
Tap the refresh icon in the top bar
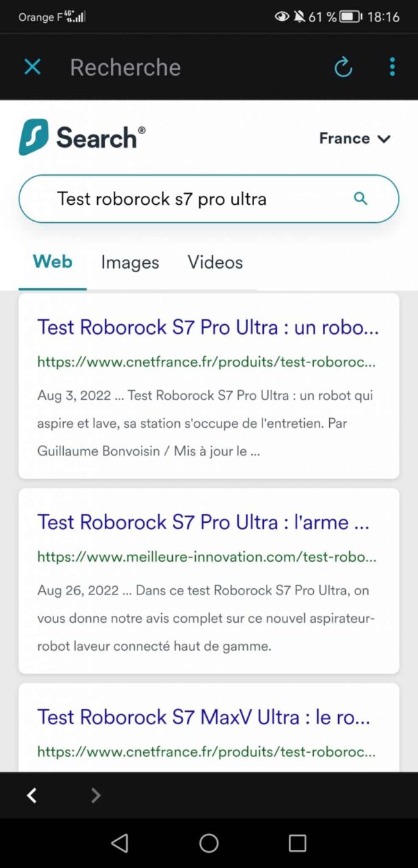pos(343,67)
